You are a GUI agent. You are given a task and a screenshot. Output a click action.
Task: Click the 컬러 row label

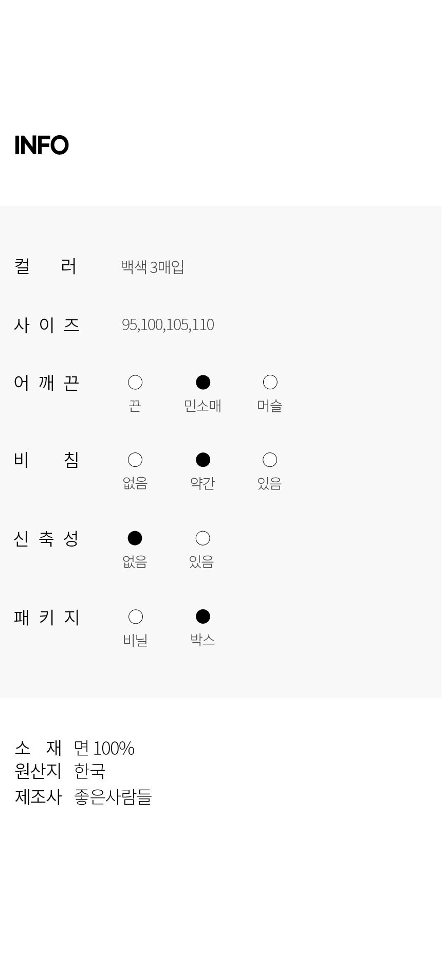pyautogui.click(x=46, y=266)
